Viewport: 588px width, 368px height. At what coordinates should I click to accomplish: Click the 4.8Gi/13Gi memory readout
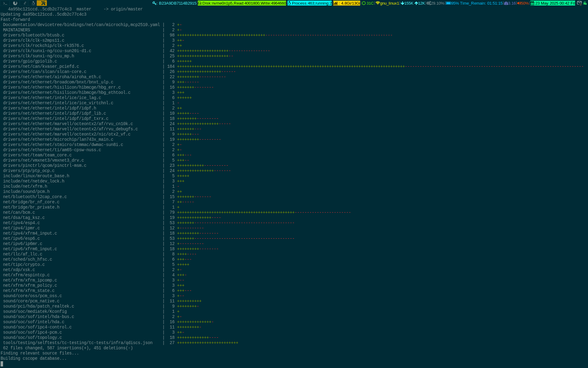350,3
